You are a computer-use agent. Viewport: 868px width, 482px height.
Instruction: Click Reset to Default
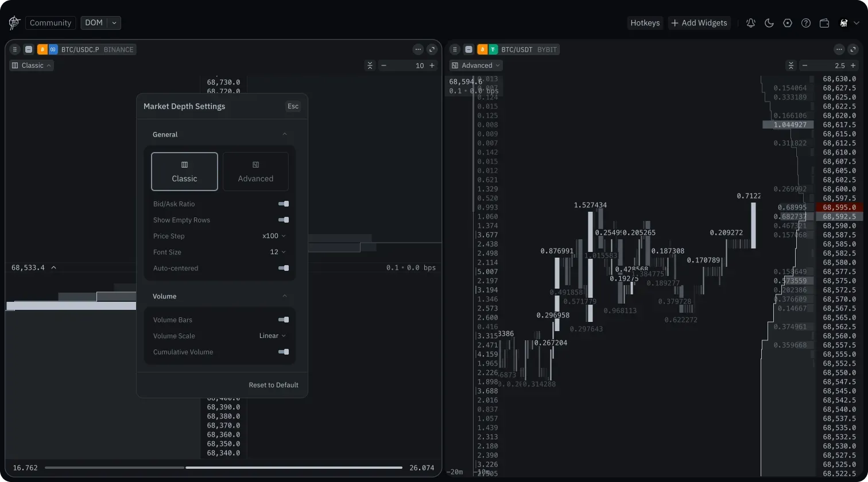point(273,385)
